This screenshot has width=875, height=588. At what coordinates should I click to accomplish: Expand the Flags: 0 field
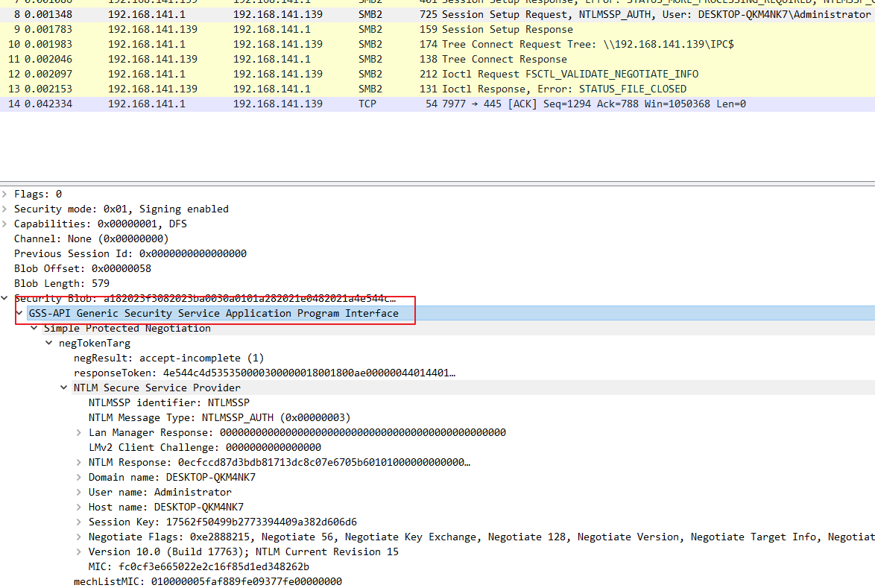[4, 195]
